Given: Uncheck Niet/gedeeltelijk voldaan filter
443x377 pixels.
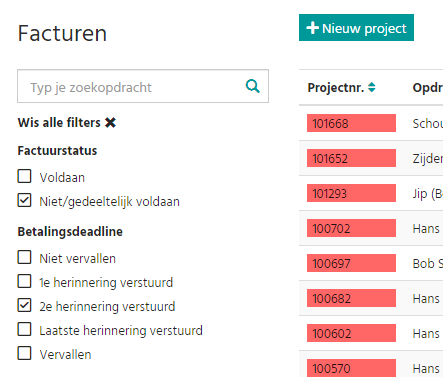Looking at the screenshot, I should pos(24,200).
